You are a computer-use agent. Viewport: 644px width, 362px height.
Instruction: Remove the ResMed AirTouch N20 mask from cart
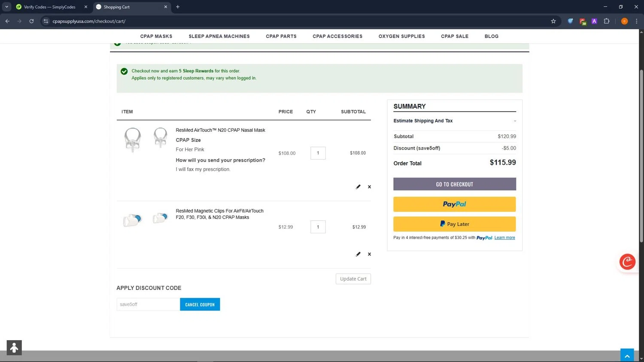click(369, 187)
